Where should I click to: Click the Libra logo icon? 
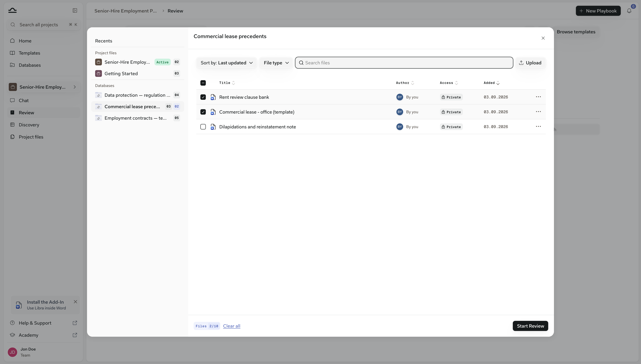(x=12, y=10)
